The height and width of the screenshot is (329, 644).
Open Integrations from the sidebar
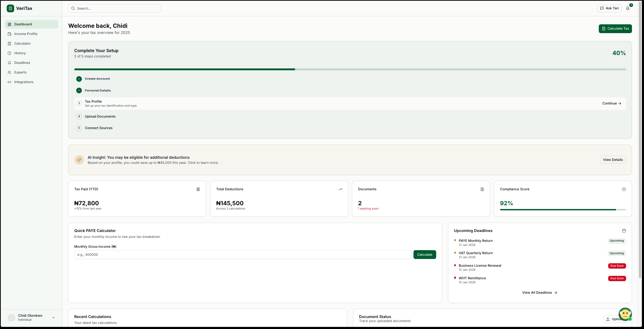coord(24,82)
